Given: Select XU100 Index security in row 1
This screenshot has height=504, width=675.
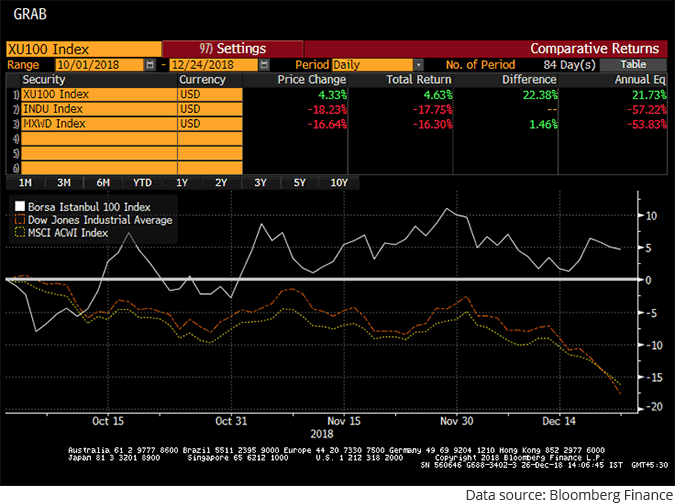Looking at the screenshot, I should (x=99, y=94).
